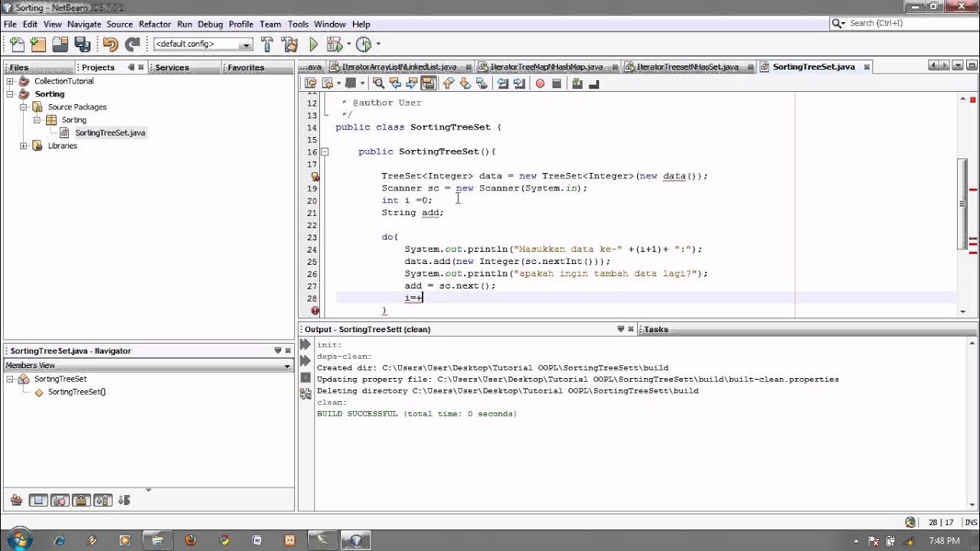This screenshot has width=980, height=551.
Task: Click the New Project icon
Action: [38, 44]
